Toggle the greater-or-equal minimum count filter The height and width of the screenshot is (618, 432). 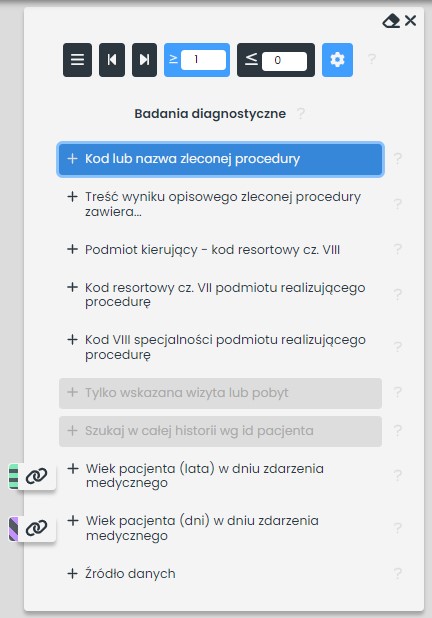[173, 60]
